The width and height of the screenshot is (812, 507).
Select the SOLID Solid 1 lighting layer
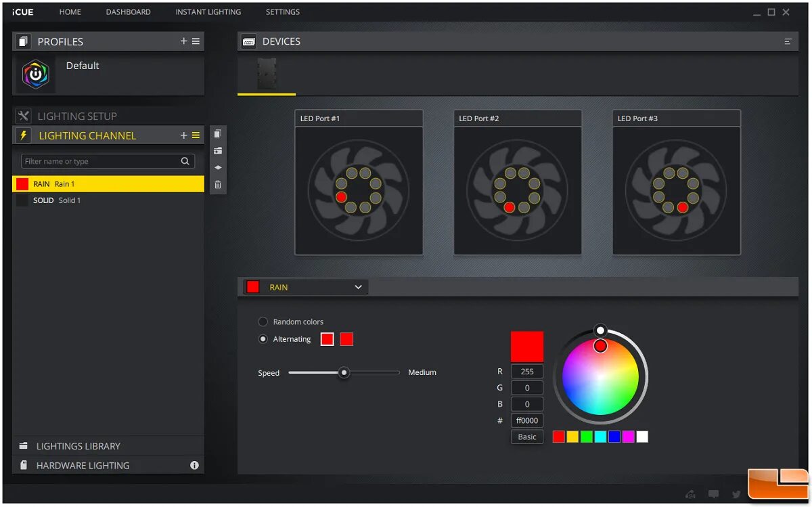coord(108,200)
